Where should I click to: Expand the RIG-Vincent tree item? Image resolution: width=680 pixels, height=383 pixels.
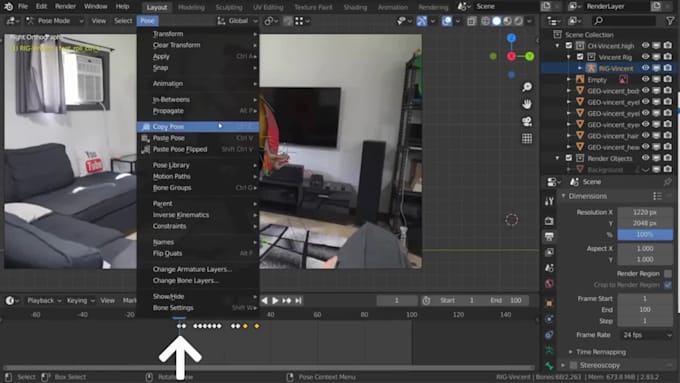click(x=580, y=68)
